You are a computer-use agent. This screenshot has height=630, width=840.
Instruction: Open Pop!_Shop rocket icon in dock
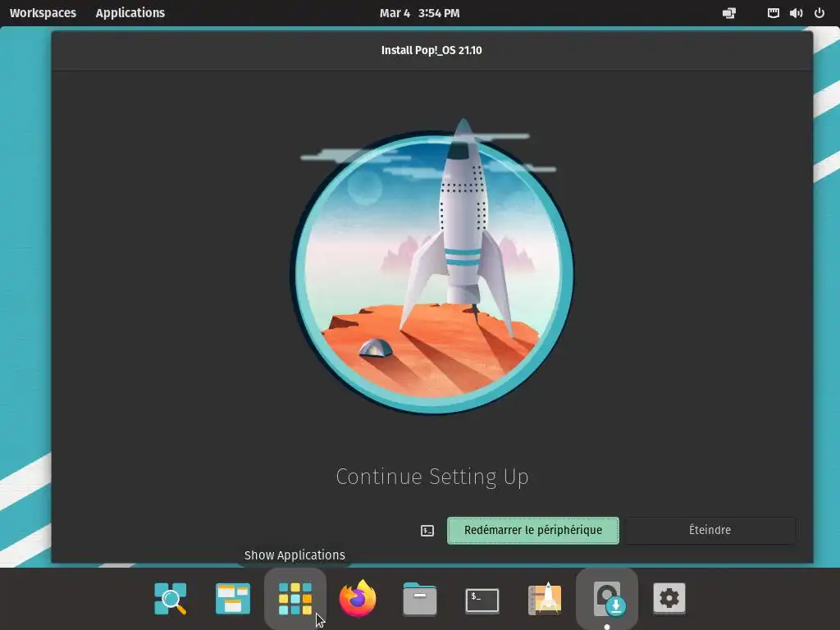pyautogui.click(x=545, y=598)
